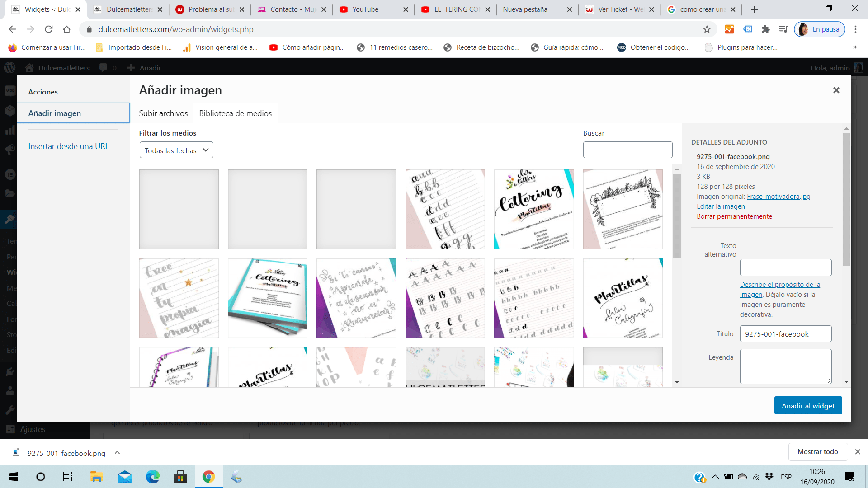Viewport: 868px width, 488px height.
Task: Open Task View on the taskbar
Action: (68, 477)
